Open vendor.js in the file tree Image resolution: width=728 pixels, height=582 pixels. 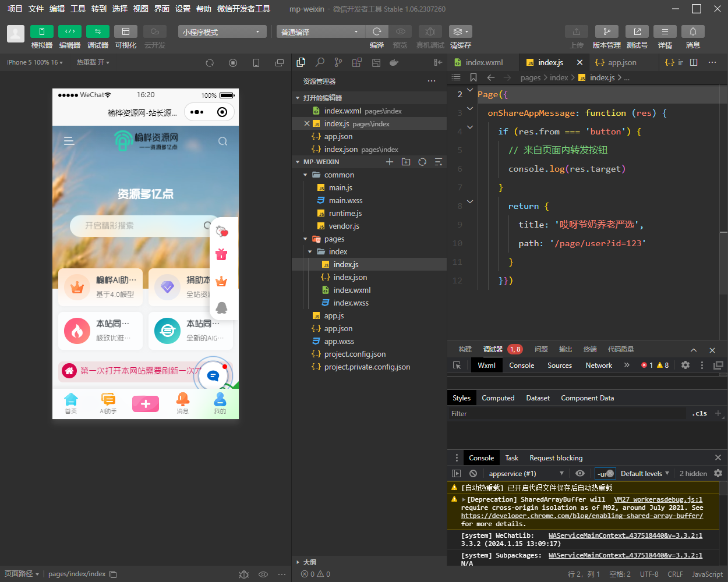(x=369, y=226)
